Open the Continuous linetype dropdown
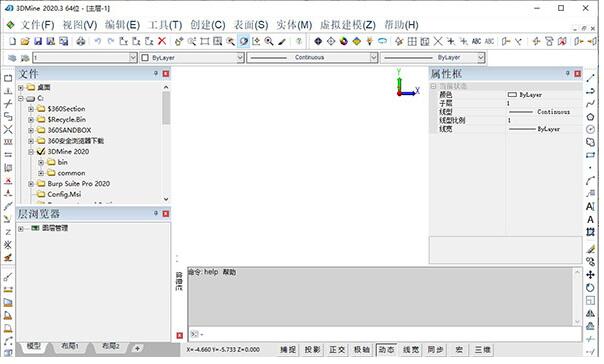The height and width of the screenshot is (364, 604). 373,58
